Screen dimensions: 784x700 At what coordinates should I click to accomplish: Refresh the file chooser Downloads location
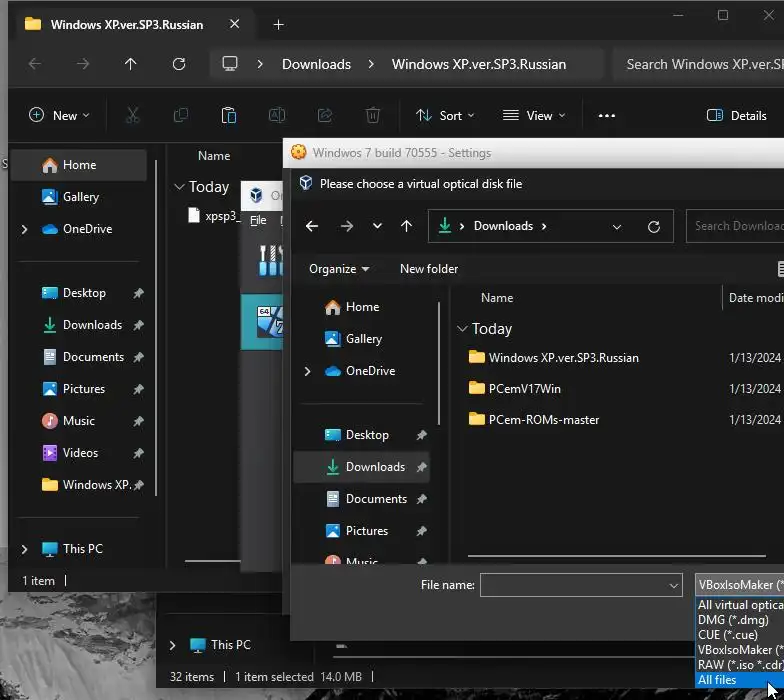coord(654,226)
